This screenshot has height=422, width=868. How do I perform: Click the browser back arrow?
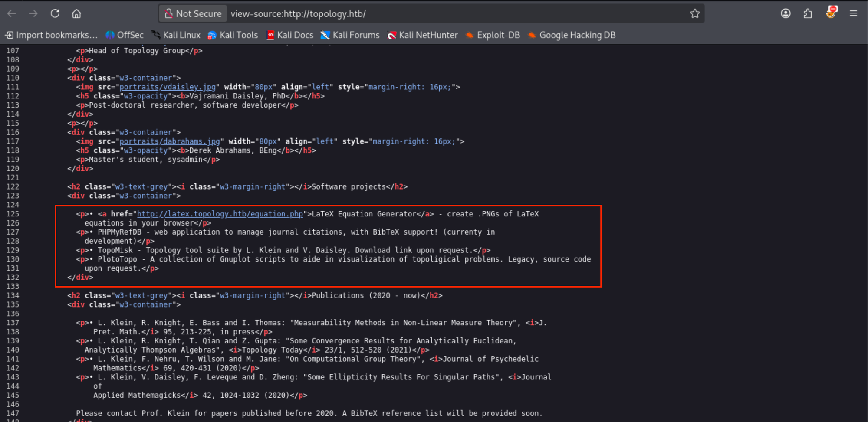pyautogui.click(x=12, y=14)
